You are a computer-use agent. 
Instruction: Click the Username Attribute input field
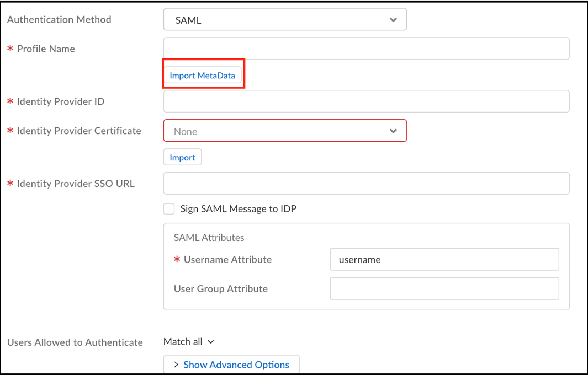tap(444, 260)
